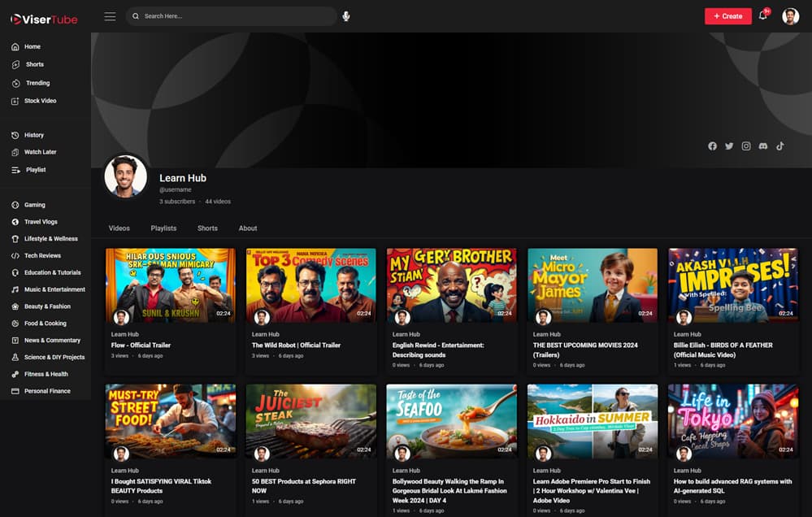Open Fitness & Health category

pos(46,374)
